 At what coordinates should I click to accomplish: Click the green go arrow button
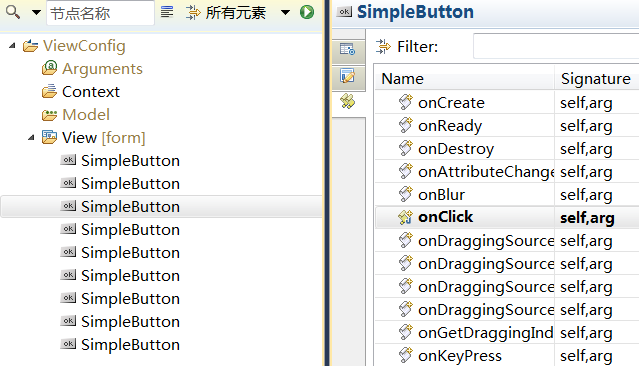[x=307, y=12]
